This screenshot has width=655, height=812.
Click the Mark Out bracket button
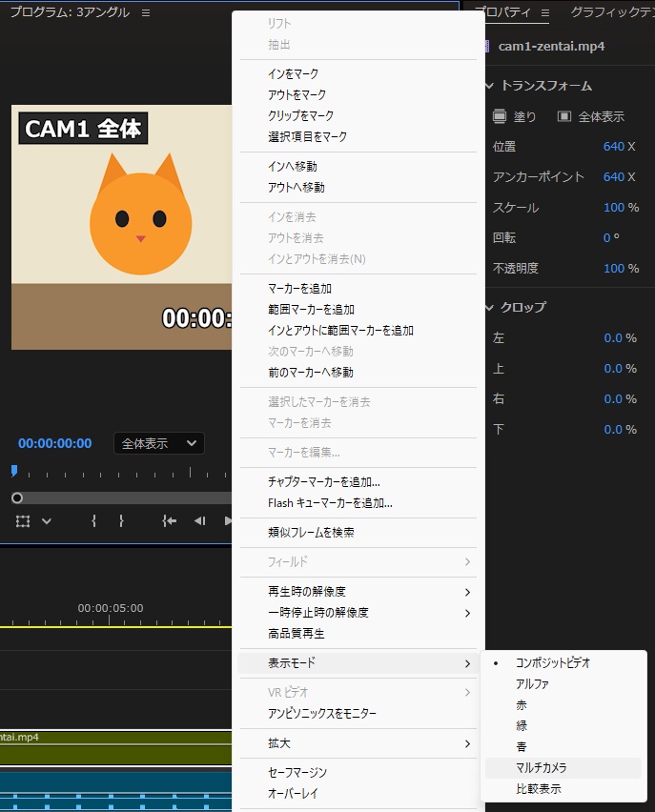121,520
